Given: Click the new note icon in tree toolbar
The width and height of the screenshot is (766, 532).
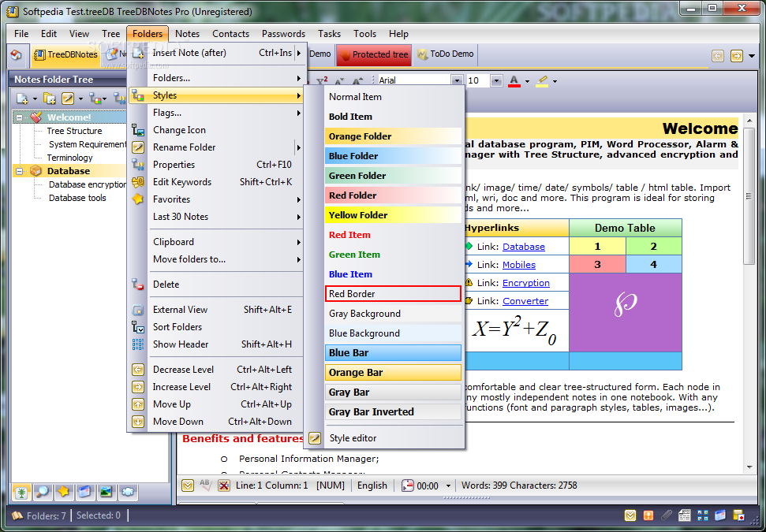Looking at the screenshot, I should [x=22, y=99].
